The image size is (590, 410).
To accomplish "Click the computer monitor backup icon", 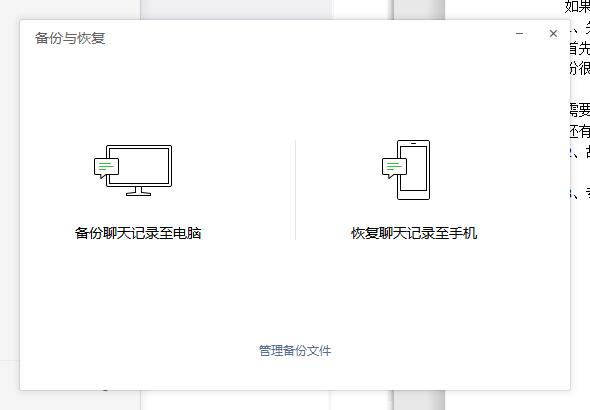I will click(133, 170).
